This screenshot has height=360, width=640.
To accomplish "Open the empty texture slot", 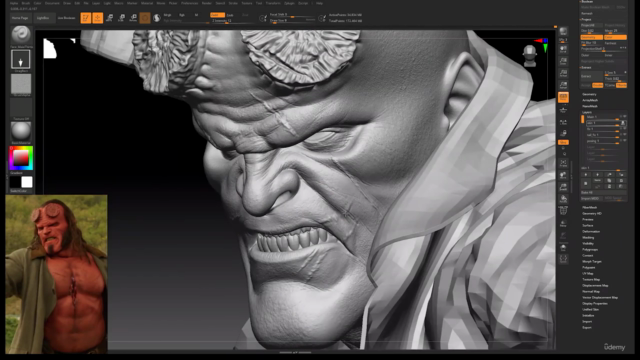I will point(21,108).
